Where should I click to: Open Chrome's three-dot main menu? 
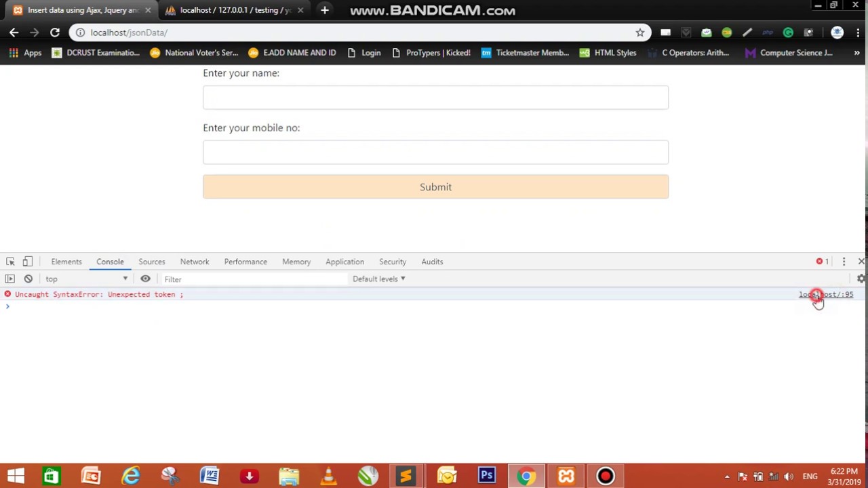[858, 33]
